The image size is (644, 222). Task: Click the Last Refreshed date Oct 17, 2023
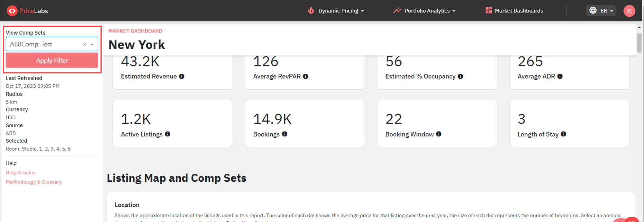33,86
